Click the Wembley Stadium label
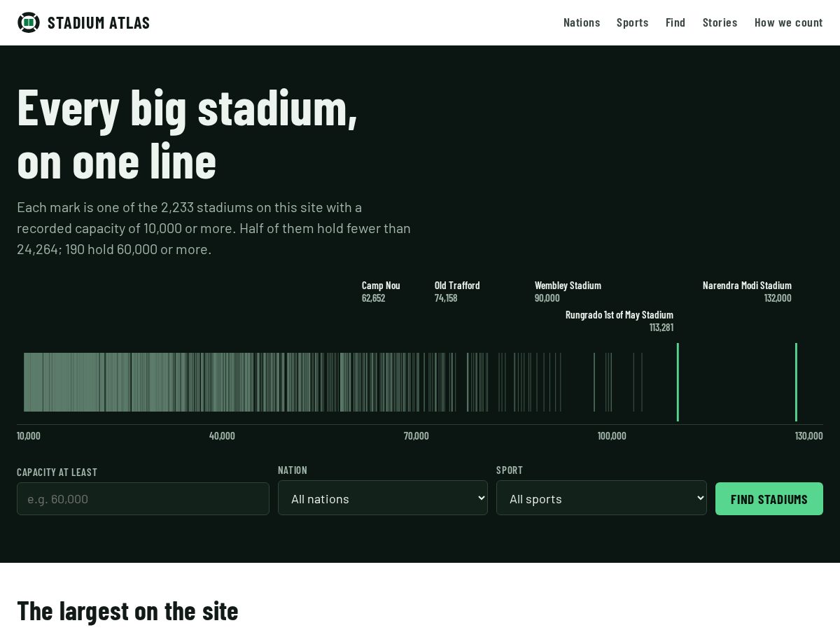The height and width of the screenshot is (630, 840). [x=568, y=285]
